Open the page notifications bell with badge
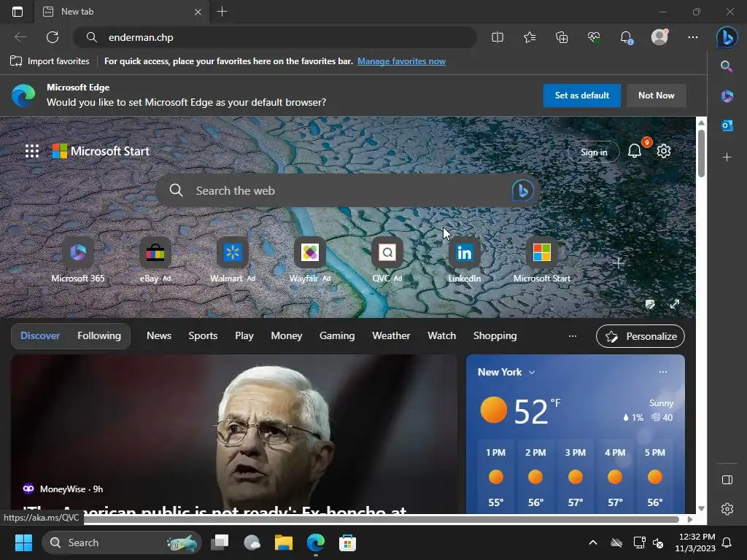The width and height of the screenshot is (747, 560). (x=635, y=150)
